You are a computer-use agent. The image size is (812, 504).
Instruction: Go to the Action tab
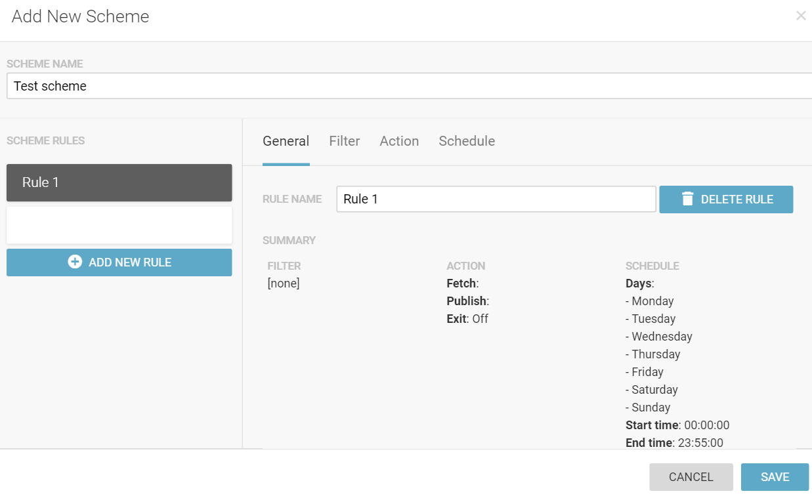399,141
